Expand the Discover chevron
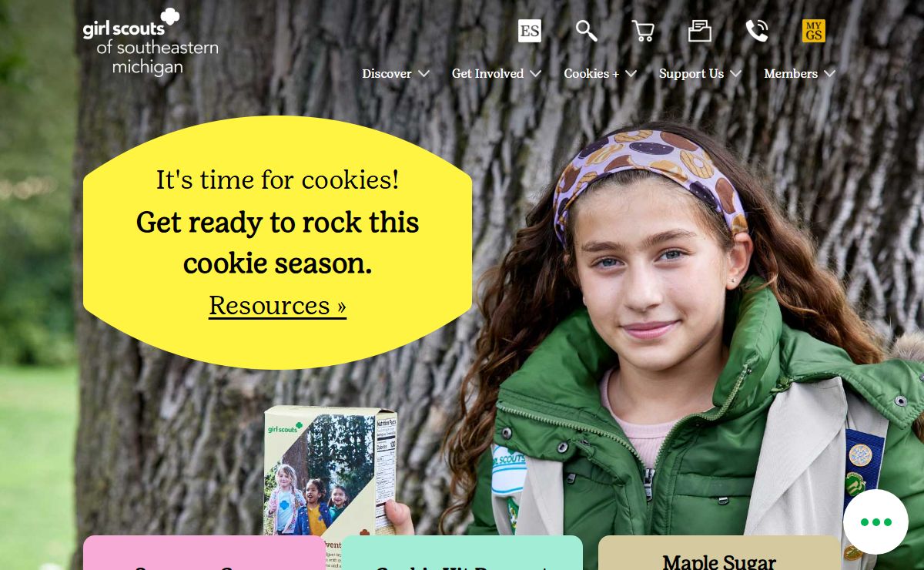924x570 pixels. tap(424, 74)
